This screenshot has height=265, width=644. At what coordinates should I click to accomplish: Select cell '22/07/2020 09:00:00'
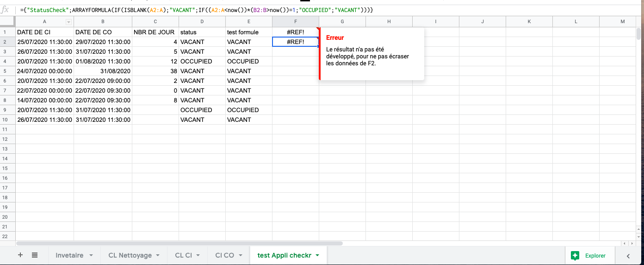tap(103, 81)
